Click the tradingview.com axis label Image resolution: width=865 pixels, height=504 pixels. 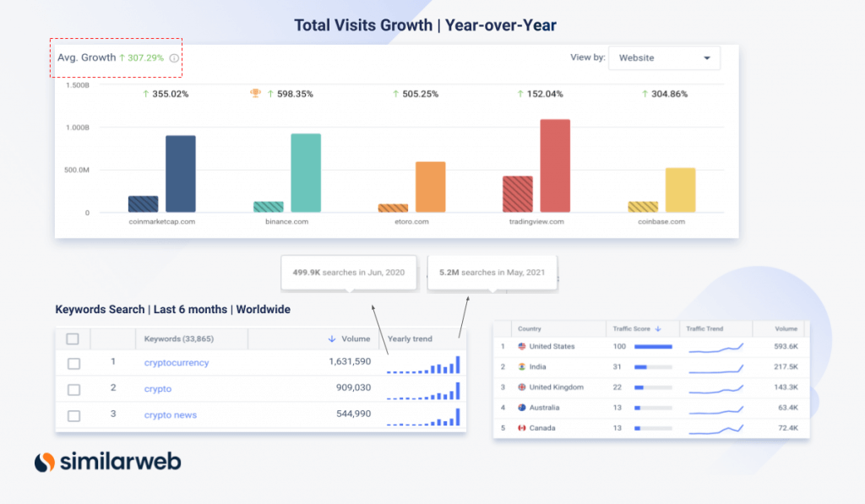pos(536,222)
